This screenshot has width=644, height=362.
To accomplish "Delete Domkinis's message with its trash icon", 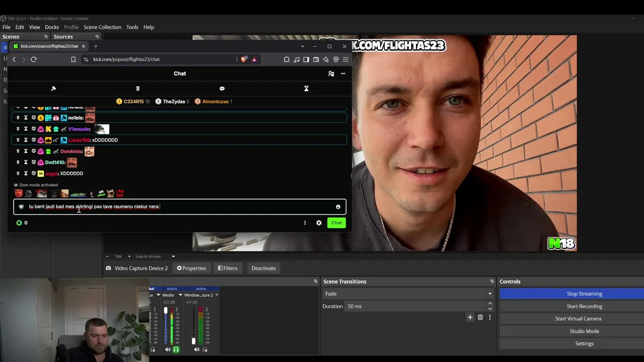I will click(18, 151).
